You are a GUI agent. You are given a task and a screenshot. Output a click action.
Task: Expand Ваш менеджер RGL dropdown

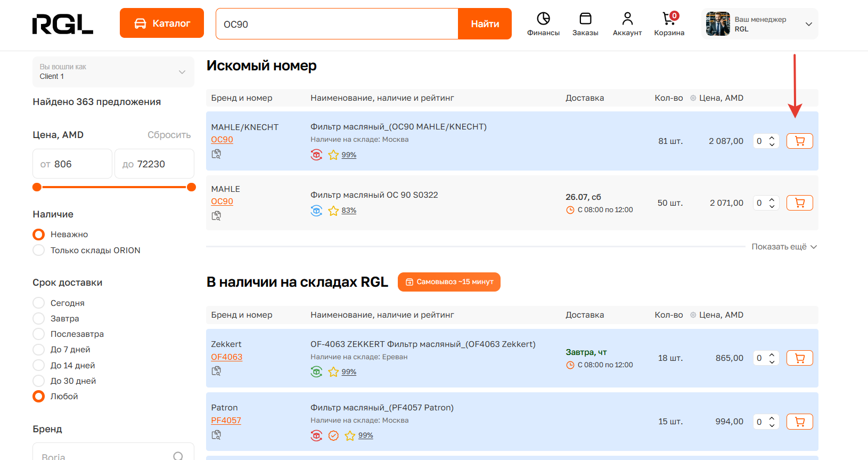(x=760, y=24)
